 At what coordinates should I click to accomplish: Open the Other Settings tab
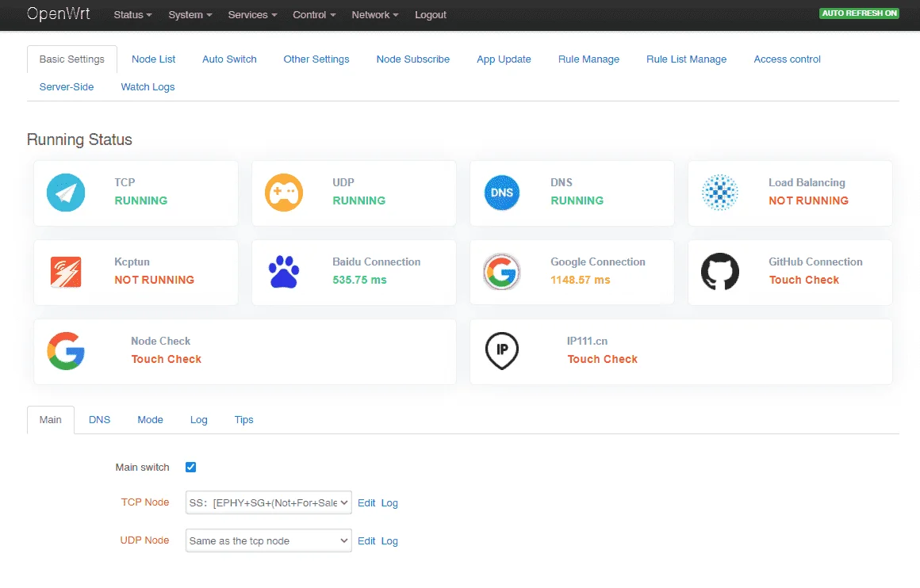(x=316, y=59)
